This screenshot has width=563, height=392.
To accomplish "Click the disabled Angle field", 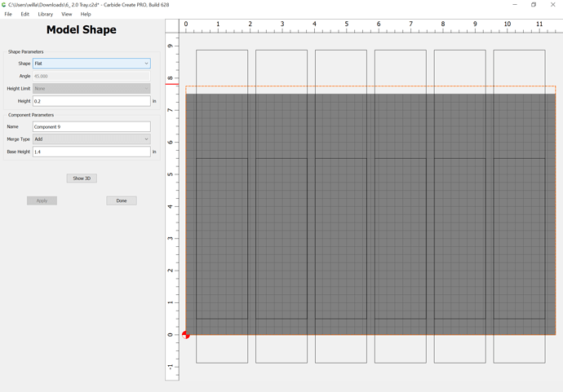I will coord(91,76).
